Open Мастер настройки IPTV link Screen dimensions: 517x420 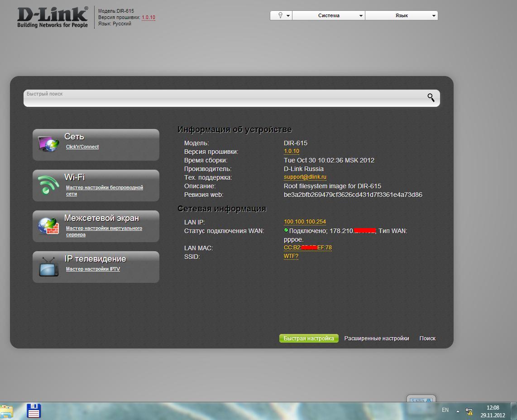pyautogui.click(x=93, y=269)
